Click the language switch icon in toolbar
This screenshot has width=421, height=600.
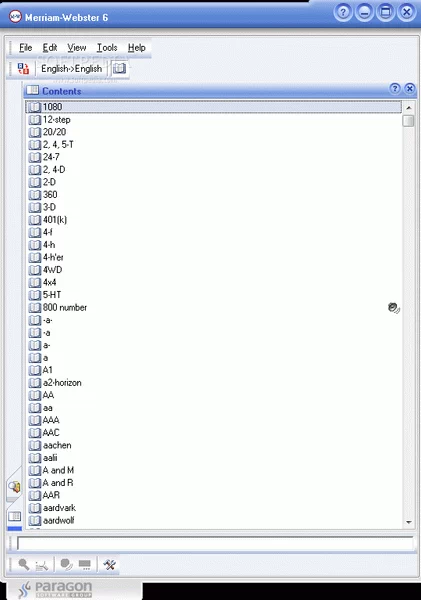coord(23,68)
